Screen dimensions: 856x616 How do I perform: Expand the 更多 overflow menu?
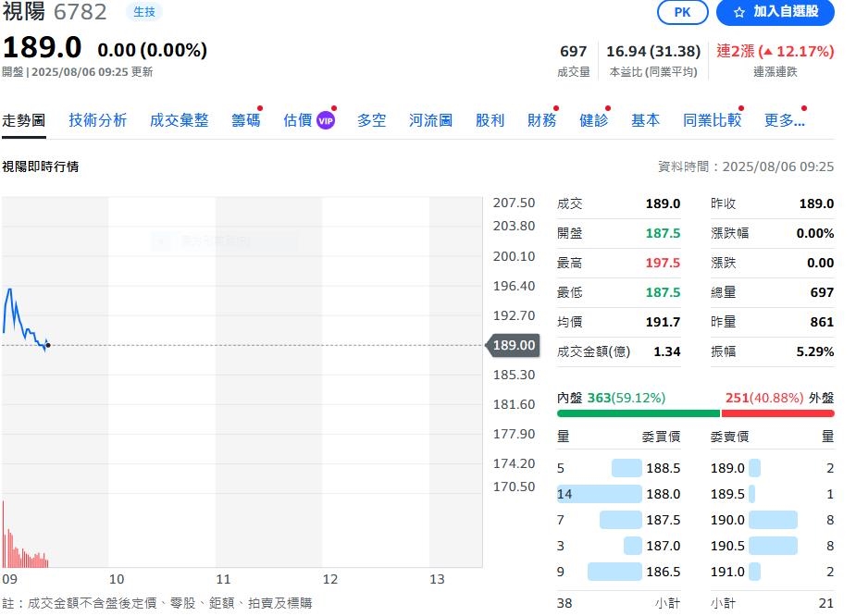tap(783, 119)
